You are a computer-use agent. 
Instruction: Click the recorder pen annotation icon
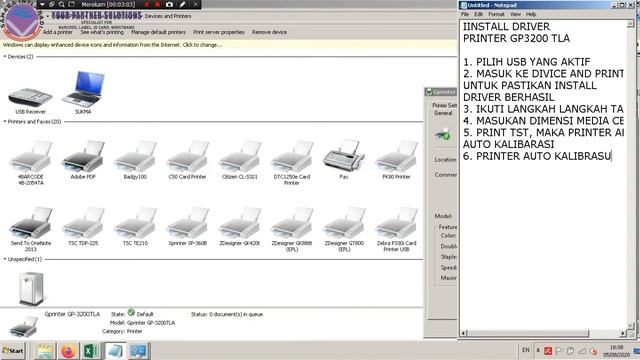tap(182, 4)
